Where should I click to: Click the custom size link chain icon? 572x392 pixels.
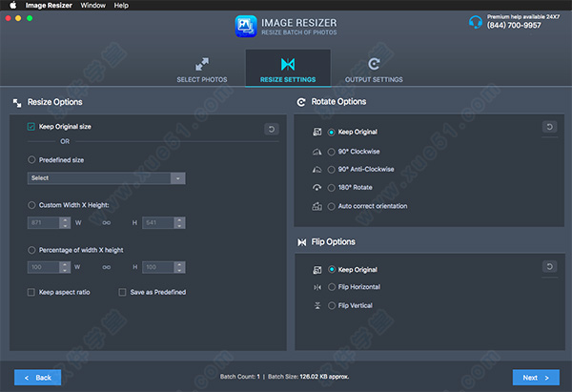point(107,222)
